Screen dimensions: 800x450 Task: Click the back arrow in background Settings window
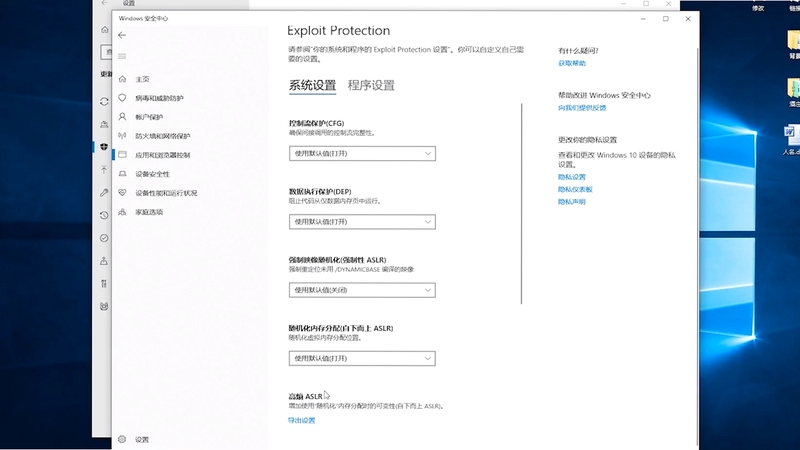[x=105, y=3]
